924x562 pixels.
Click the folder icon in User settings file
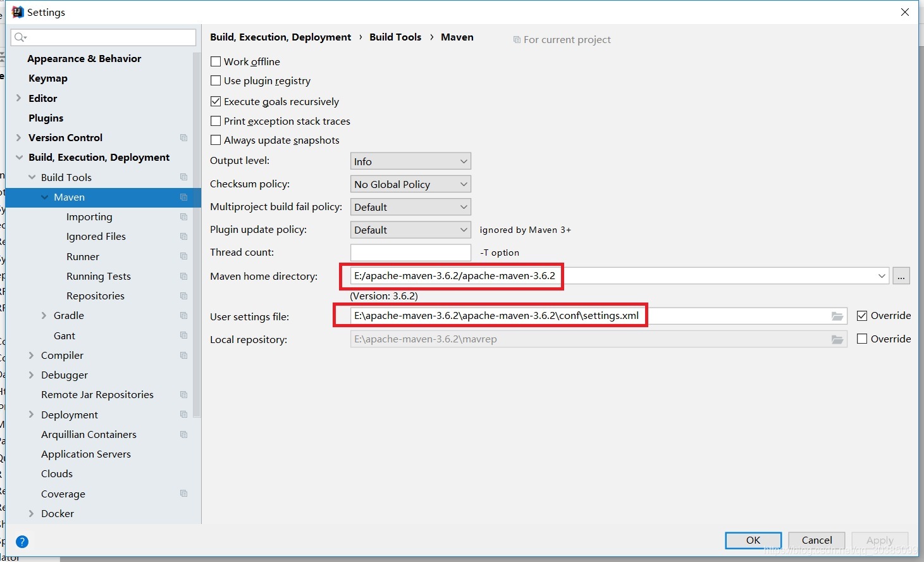837,316
